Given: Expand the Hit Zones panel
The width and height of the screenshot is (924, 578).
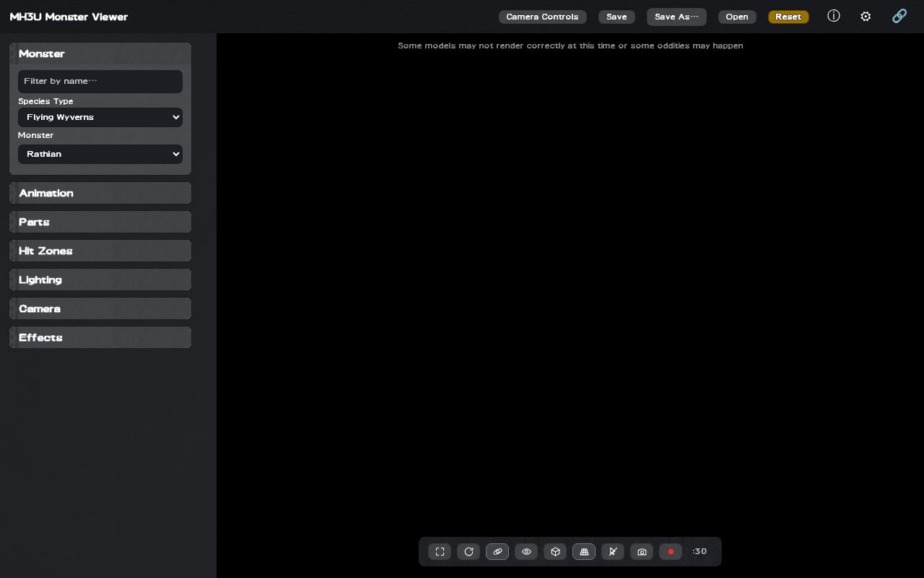Looking at the screenshot, I should [x=100, y=251].
